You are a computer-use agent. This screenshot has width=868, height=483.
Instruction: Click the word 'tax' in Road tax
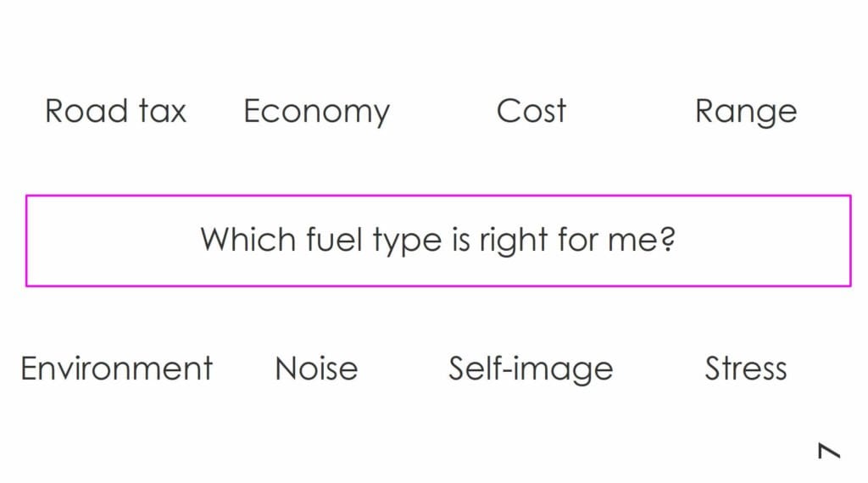point(162,113)
